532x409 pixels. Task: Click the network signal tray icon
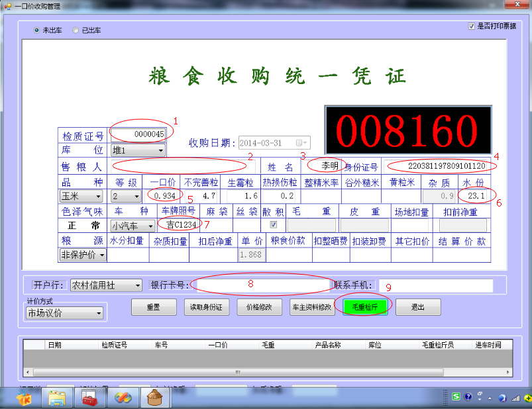514,397
